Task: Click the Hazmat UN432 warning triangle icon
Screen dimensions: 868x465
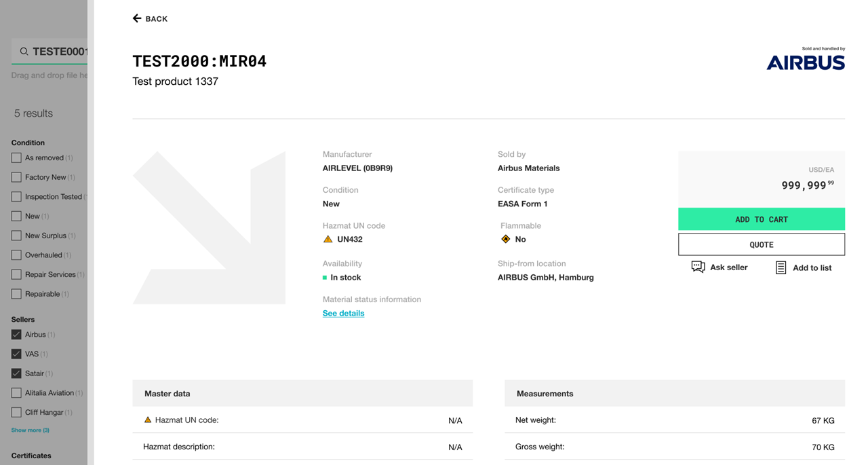Action: click(328, 239)
